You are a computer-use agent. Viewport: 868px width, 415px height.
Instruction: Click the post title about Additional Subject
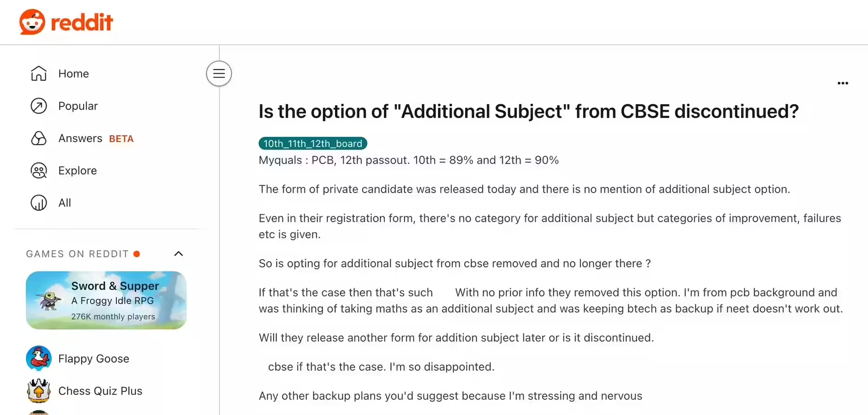528,111
